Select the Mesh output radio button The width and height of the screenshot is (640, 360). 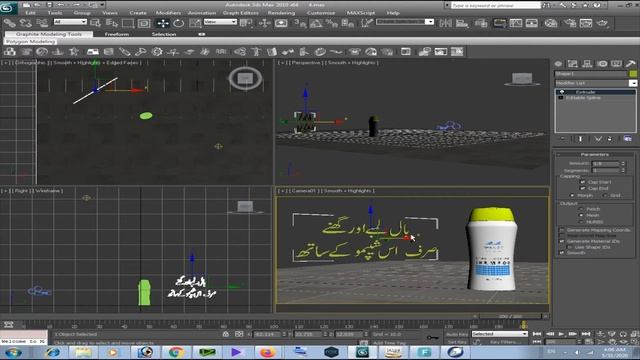click(581, 215)
